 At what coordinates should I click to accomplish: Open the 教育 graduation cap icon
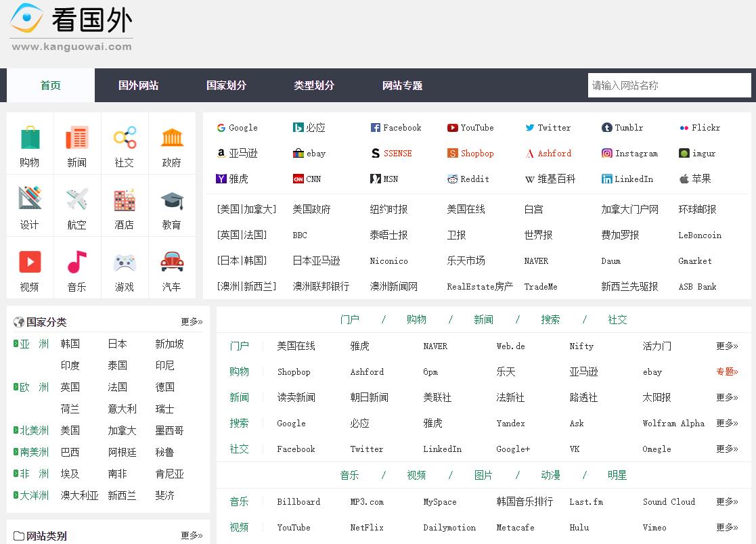pos(172,200)
